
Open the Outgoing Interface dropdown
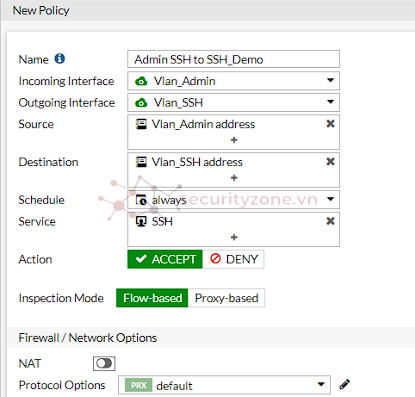(x=233, y=102)
